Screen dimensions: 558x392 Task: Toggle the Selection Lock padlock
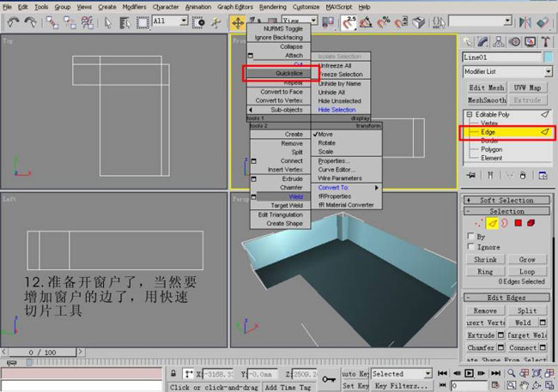click(x=173, y=373)
